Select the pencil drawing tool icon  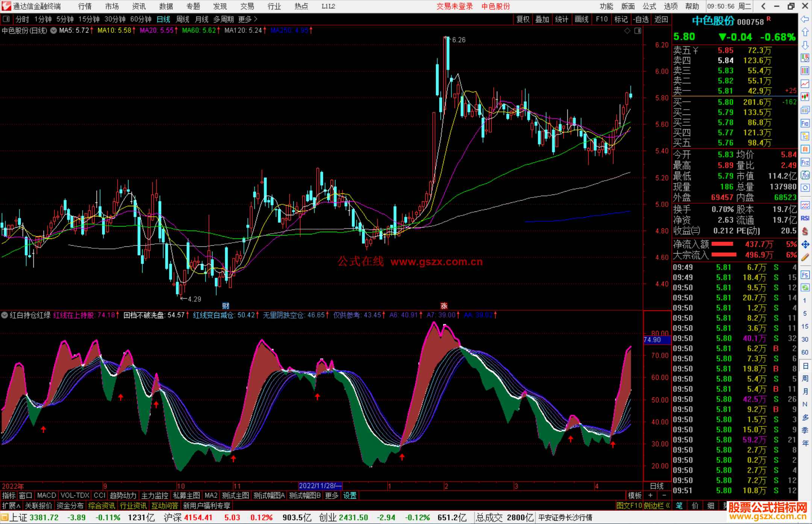805,258
